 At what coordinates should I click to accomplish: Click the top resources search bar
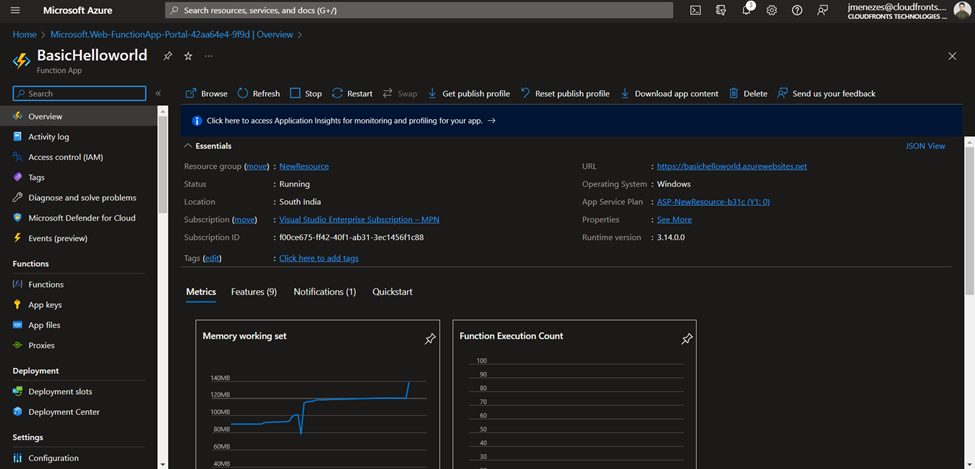(419, 10)
